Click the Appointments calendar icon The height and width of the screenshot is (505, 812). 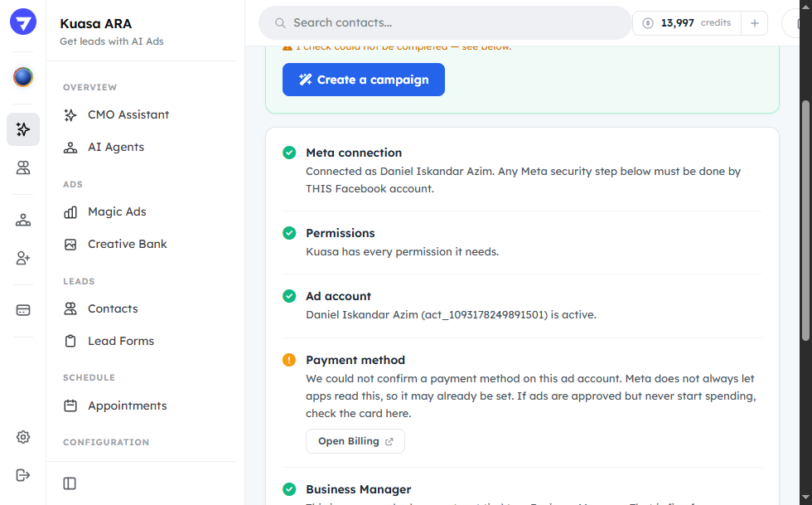pos(70,405)
